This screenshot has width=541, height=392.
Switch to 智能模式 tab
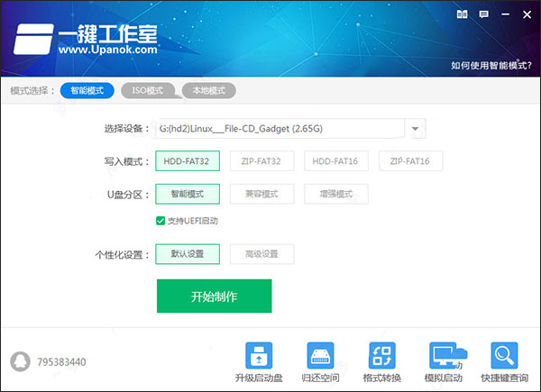tap(87, 91)
